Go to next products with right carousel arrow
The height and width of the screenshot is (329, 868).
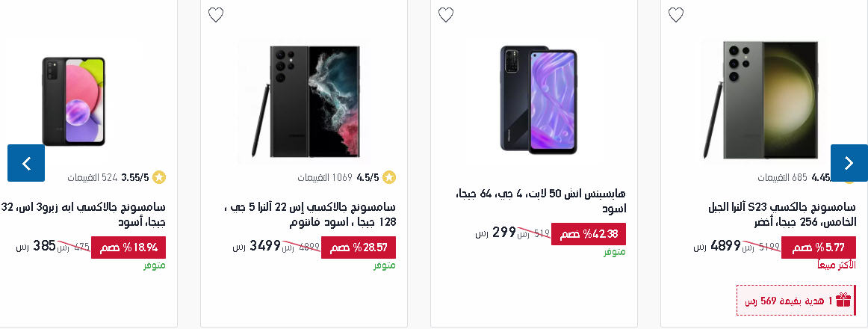[x=849, y=163]
